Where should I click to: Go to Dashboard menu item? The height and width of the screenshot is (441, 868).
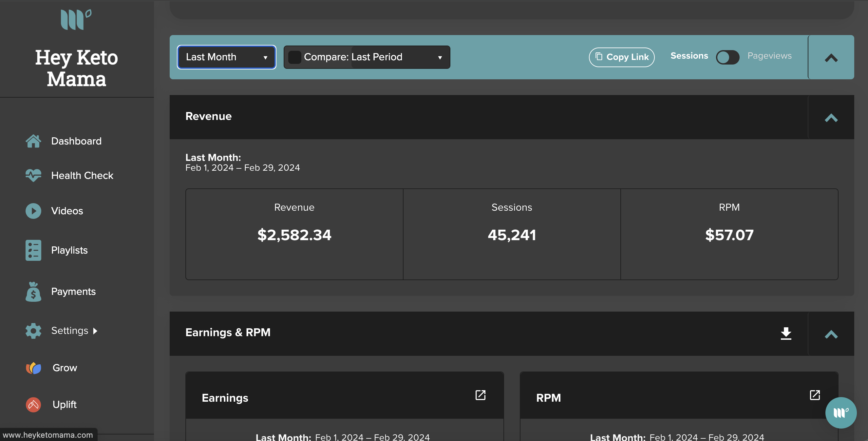[x=76, y=141]
